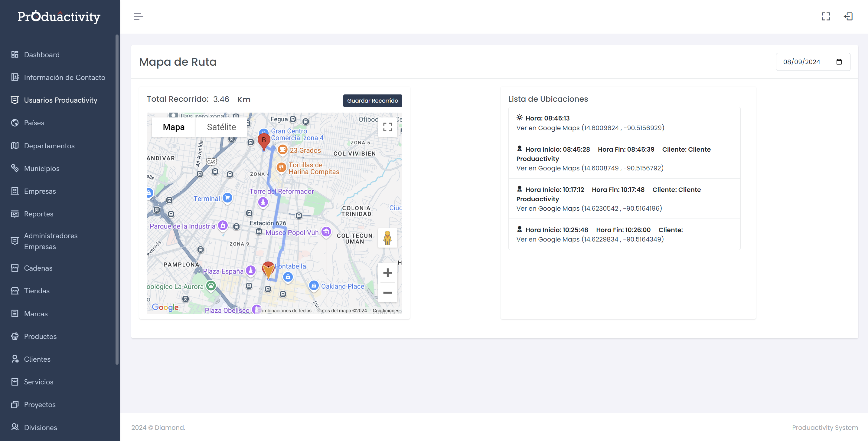Click the Proyectos sidebar icon
This screenshot has width=868, height=441.
point(15,405)
